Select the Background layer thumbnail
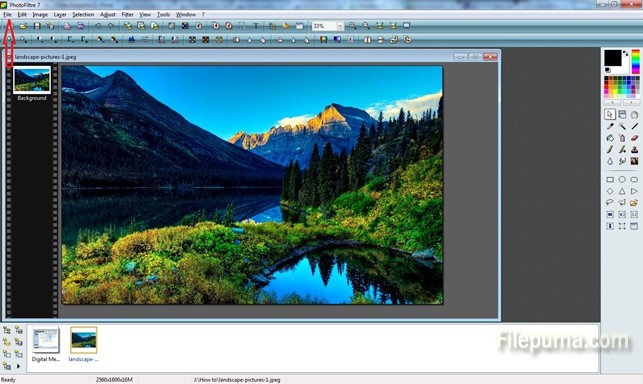The width and height of the screenshot is (643, 384). [32, 80]
